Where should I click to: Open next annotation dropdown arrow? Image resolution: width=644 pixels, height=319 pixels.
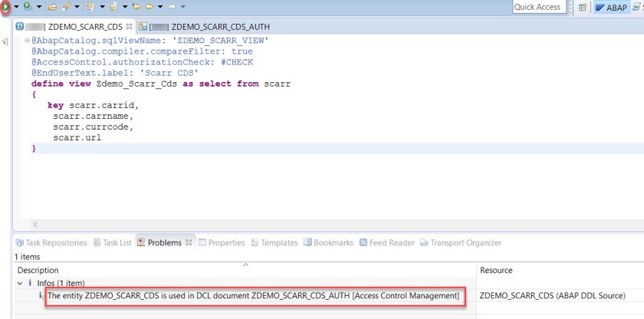pos(102,7)
